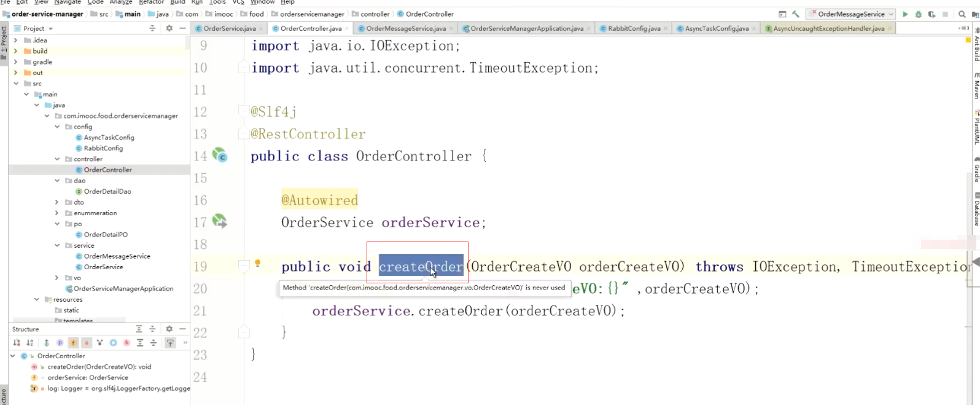This screenshot has width=980, height=405.
Task: Click fold marker on line 19
Action: [244, 266]
